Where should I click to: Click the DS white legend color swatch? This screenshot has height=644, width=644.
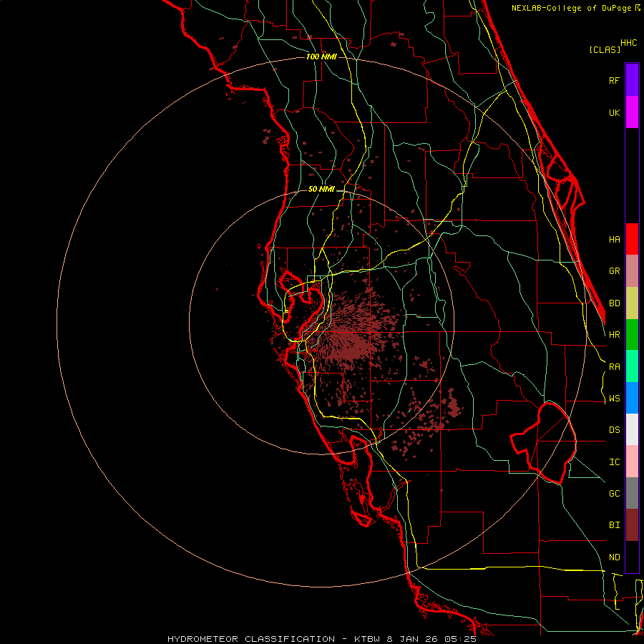pos(632,429)
